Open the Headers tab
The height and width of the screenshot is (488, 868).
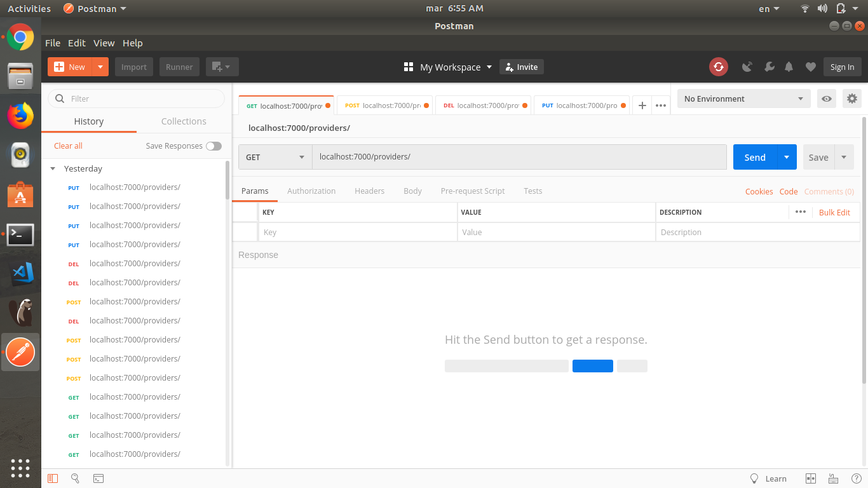369,191
